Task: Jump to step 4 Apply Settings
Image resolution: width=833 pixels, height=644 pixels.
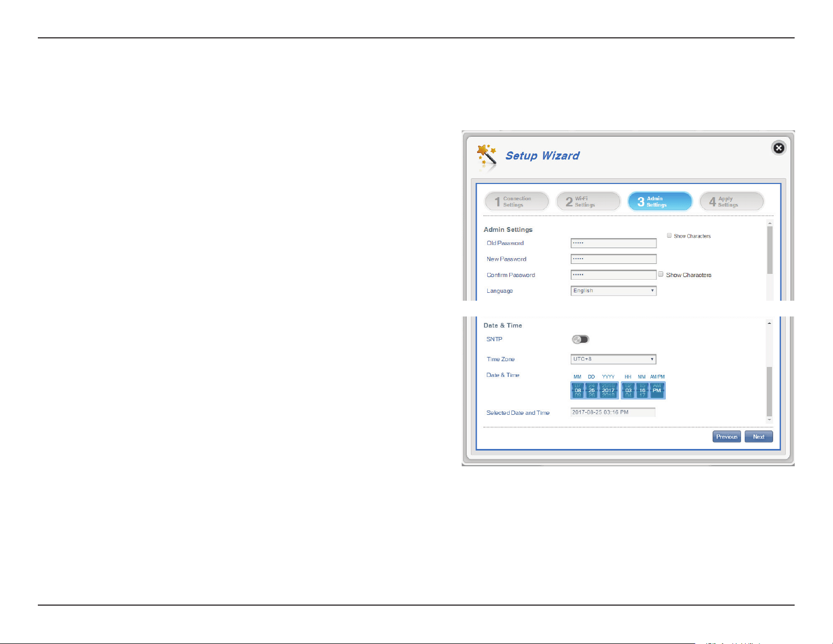Action: (732, 201)
